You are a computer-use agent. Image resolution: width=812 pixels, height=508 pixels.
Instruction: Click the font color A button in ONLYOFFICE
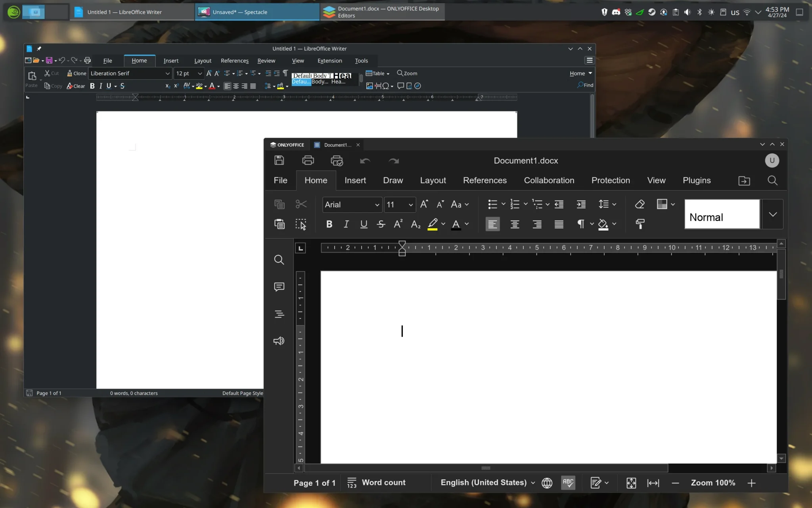tap(456, 224)
